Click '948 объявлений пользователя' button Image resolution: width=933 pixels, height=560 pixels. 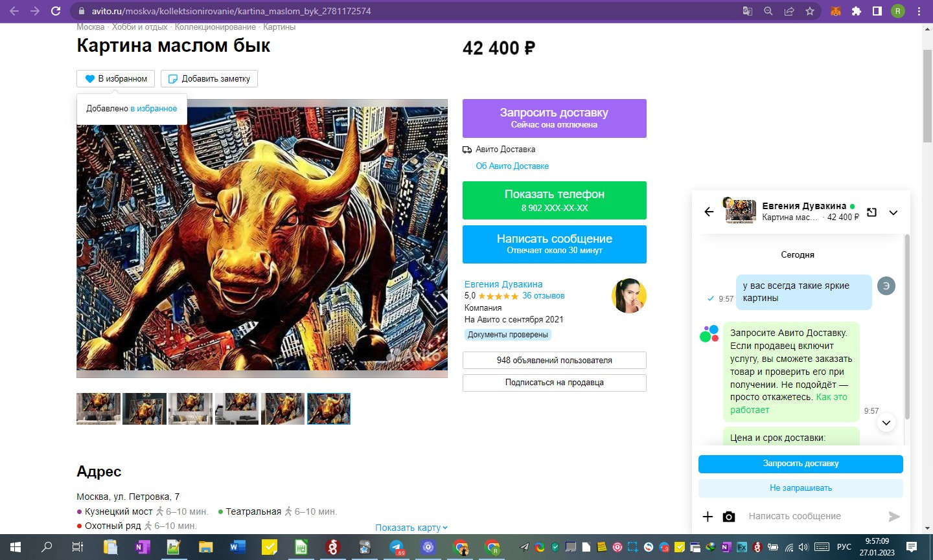click(555, 360)
